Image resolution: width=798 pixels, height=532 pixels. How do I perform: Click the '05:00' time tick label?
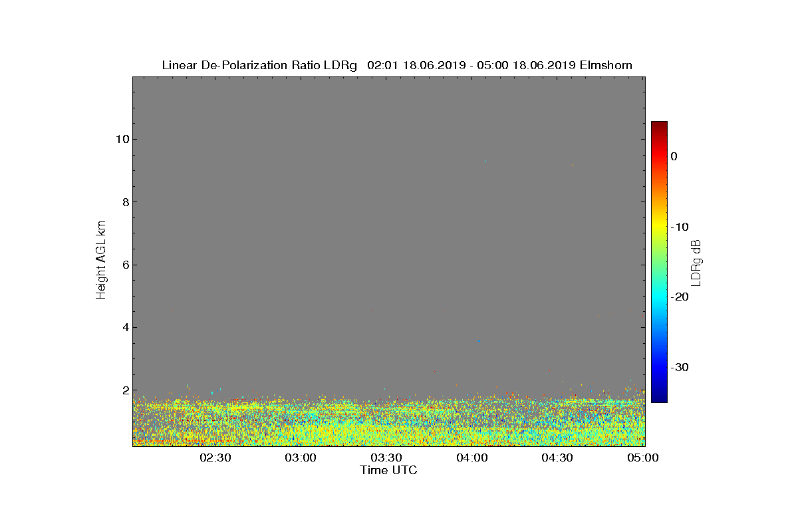(x=643, y=458)
